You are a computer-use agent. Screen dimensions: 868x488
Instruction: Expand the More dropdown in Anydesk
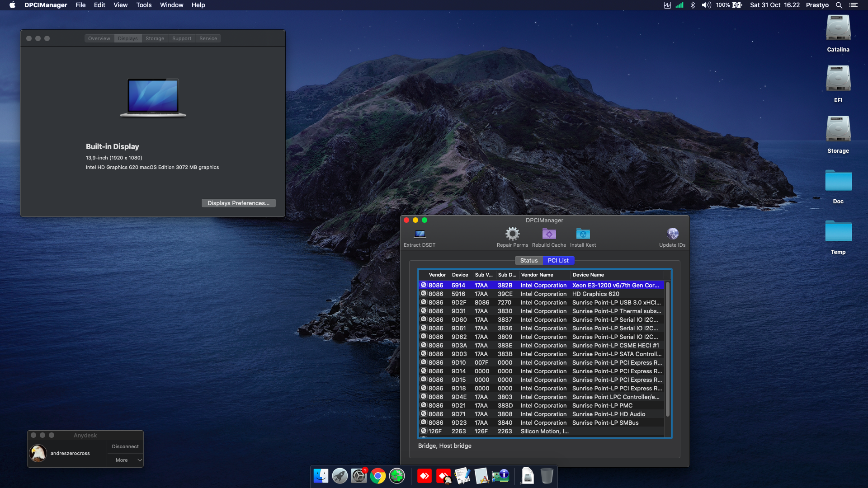tap(125, 460)
